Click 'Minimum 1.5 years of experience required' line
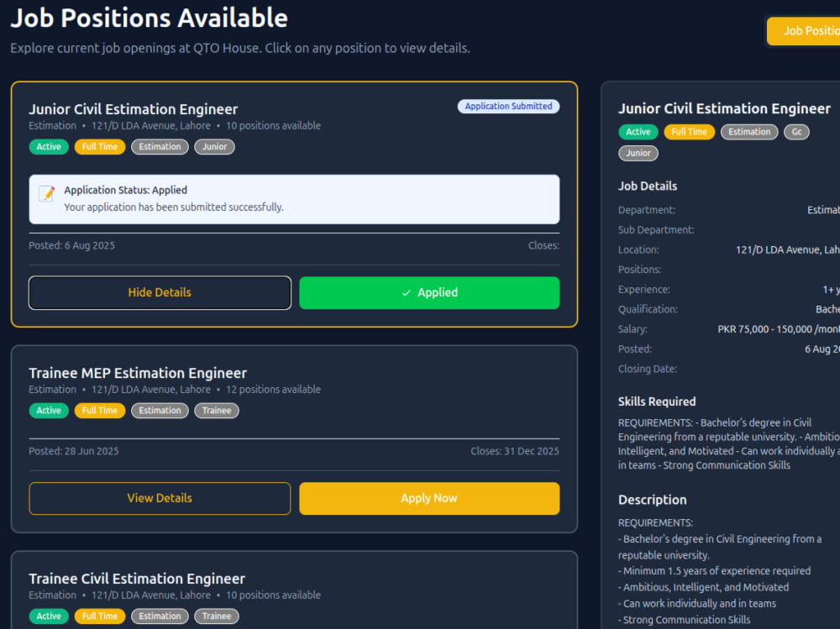Image resolution: width=840 pixels, height=629 pixels. [717, 571]
